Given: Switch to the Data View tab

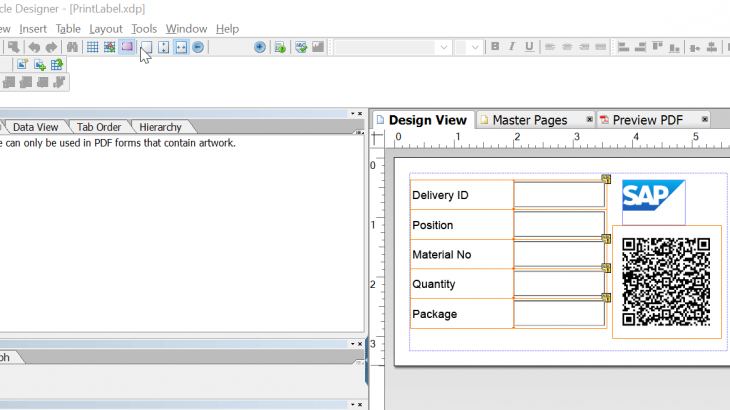Looking at the screenshot, I should click(35, 127).
